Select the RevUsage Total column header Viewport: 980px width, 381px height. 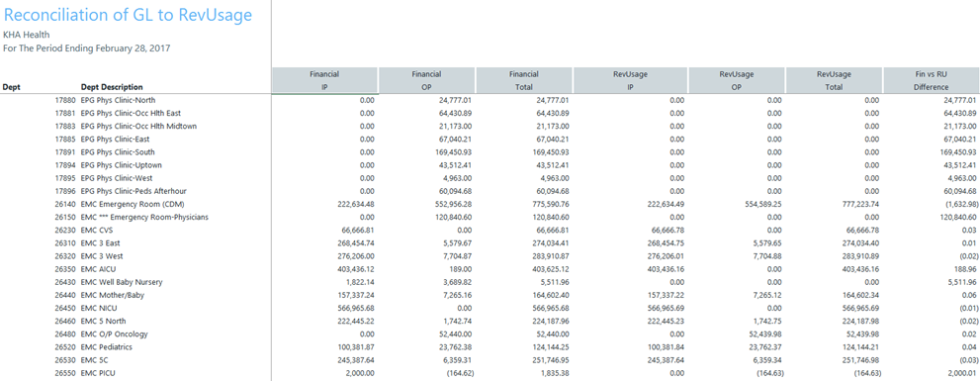[834, 81]
